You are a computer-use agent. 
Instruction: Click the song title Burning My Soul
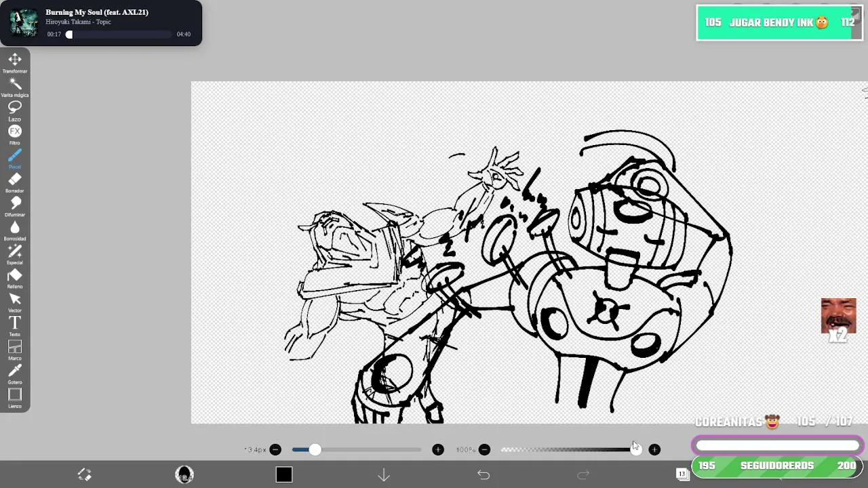[97, 12]
